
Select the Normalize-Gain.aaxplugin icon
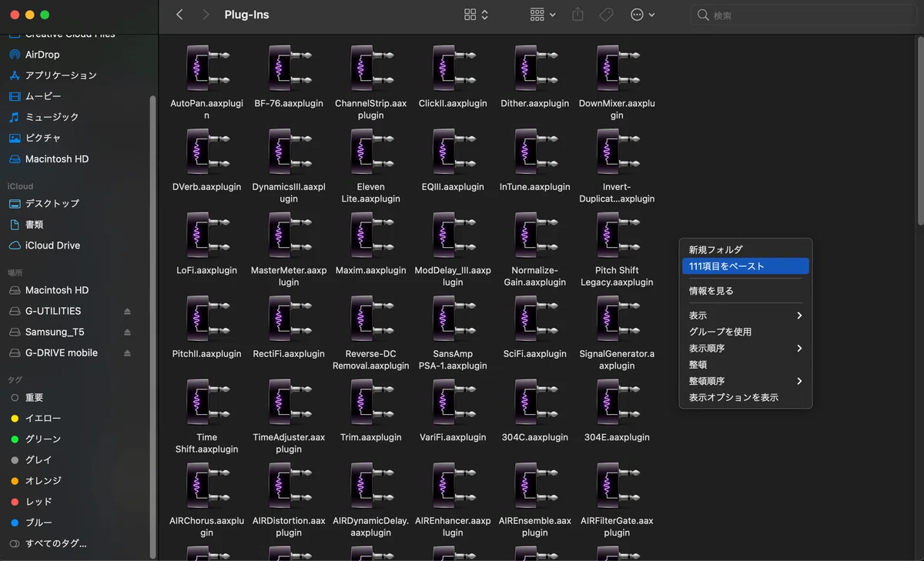[535, 235]
